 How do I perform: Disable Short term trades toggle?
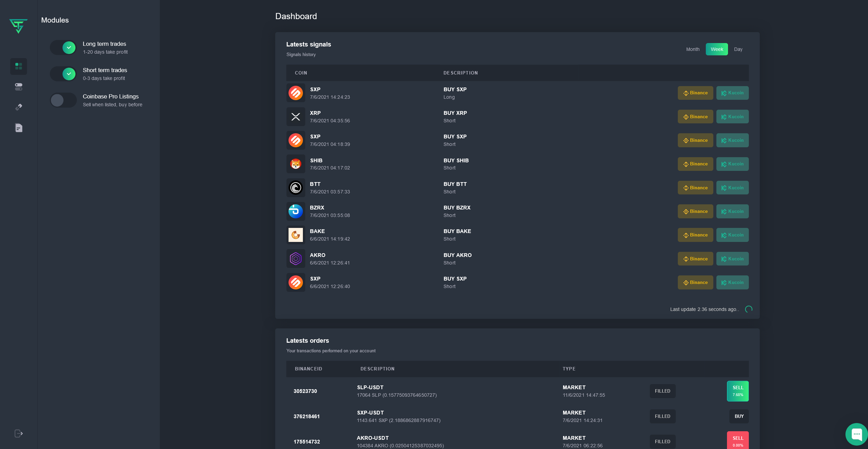[x=64, y=74]
